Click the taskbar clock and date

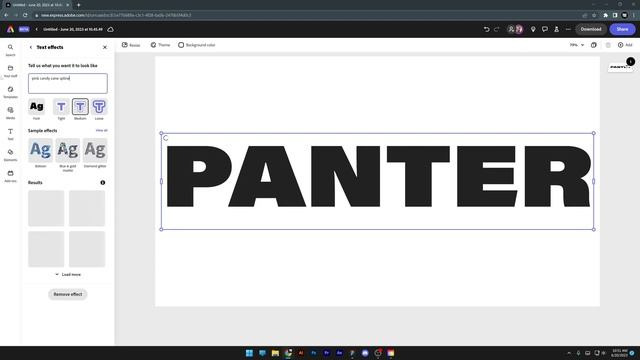point(619,353)
